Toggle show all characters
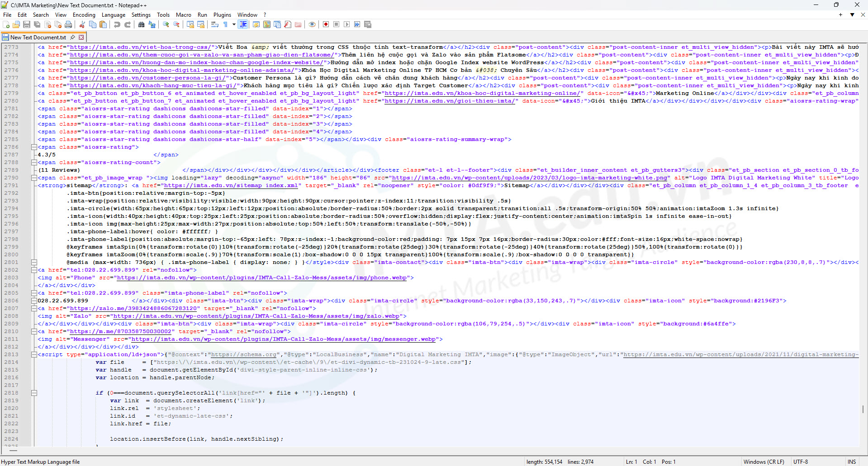 pyautogui.click(x=225, y=25)
